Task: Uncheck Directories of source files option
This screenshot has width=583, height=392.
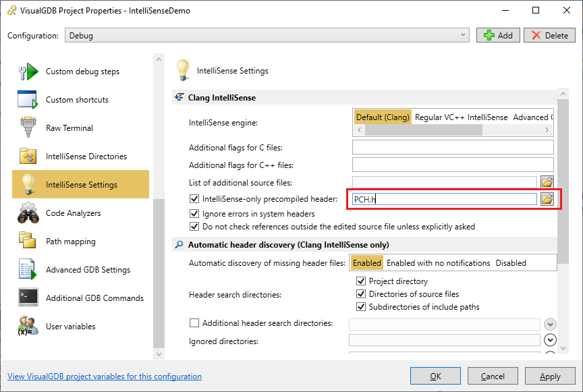Action: [x=360, y=293]
